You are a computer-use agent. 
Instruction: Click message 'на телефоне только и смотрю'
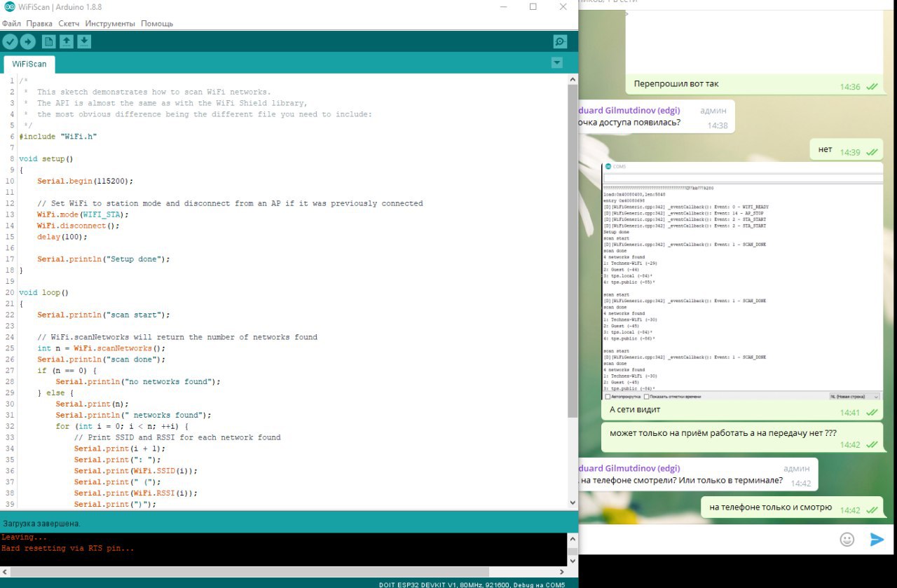point(770,507)
